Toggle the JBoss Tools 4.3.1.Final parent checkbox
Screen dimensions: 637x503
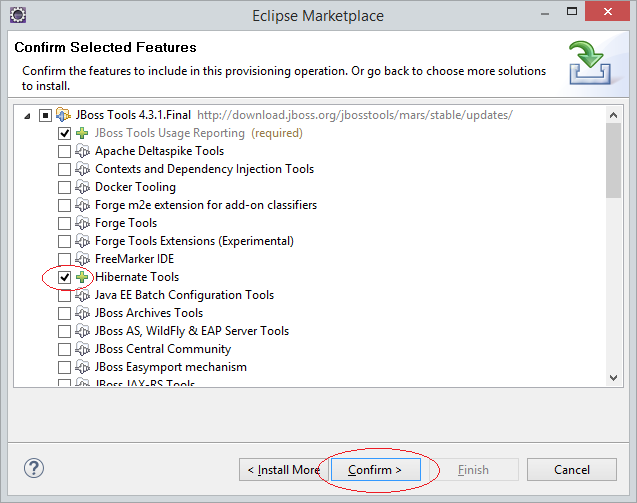pos(45,115)
